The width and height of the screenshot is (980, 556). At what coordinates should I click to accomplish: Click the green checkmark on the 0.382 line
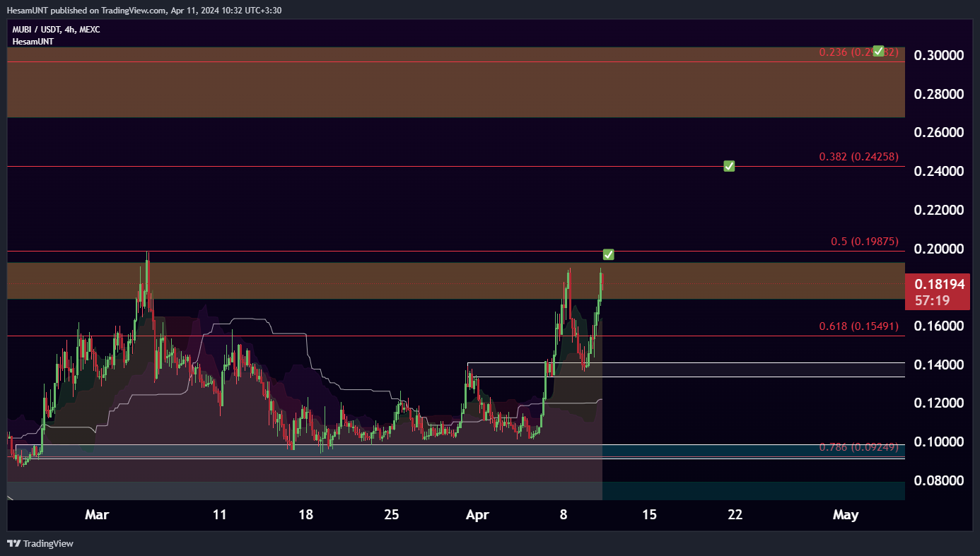(729, 166)
